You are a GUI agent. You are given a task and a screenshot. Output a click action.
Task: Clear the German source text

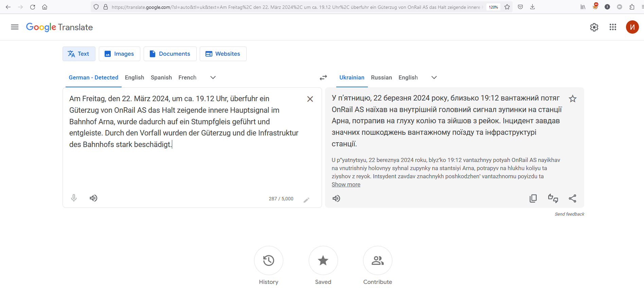(310, 99)
